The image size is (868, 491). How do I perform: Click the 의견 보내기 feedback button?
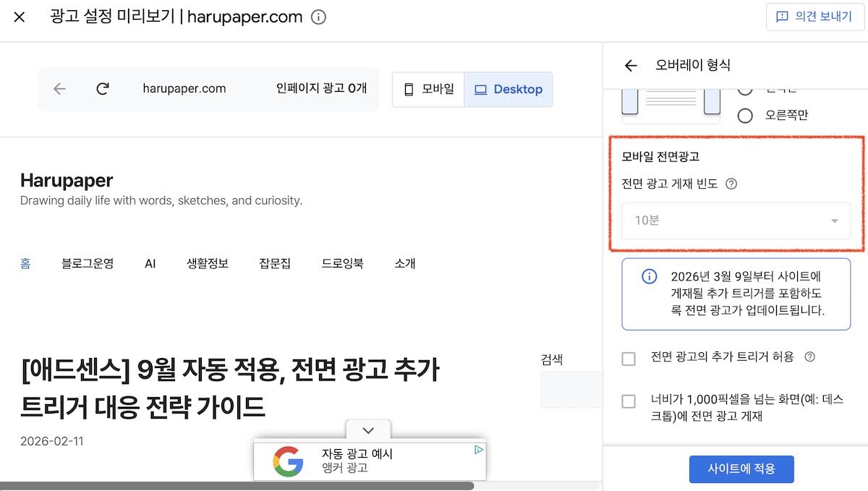pos(814,17)
